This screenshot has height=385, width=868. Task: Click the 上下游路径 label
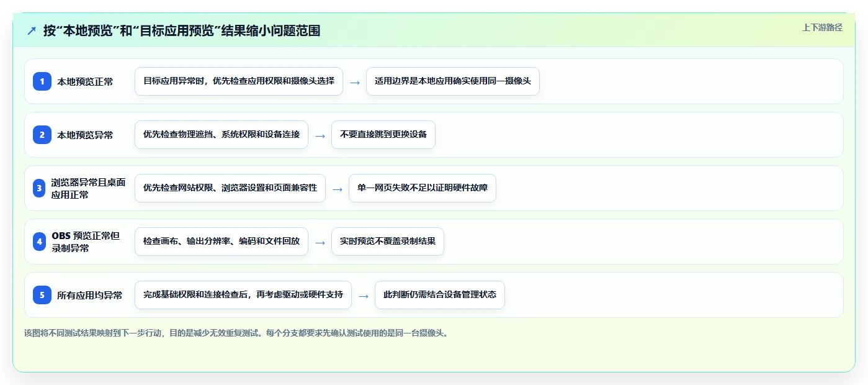coord(822,27)
